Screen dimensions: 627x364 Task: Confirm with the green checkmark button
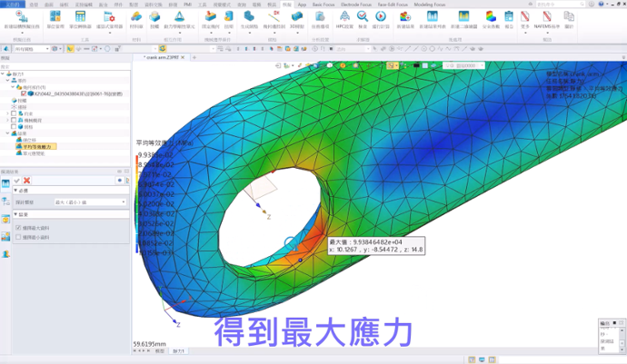coord(17,181)
